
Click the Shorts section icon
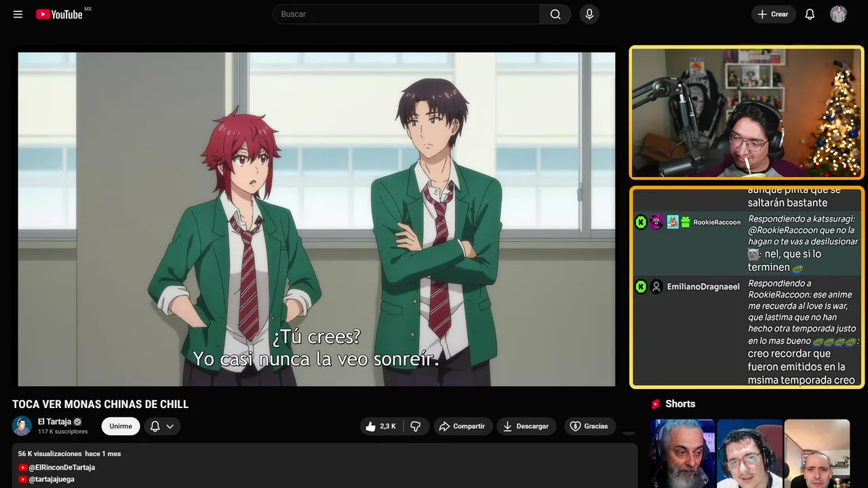click(x=656, y=404)
